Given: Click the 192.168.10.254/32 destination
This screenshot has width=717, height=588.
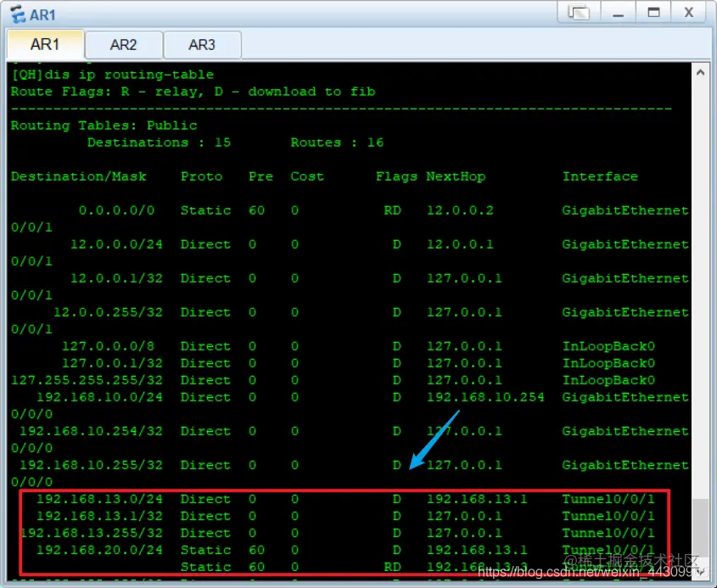Looking at the screenshot, I should (92, 431).
